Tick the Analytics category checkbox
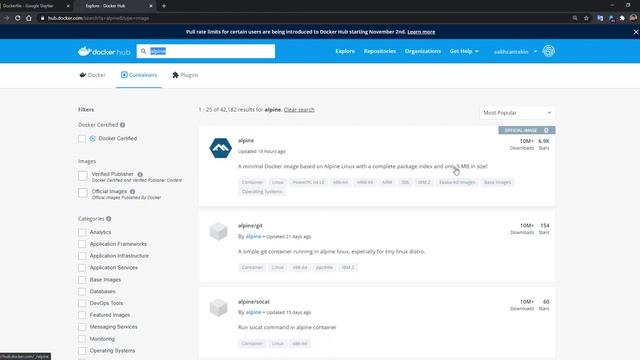The width and height of the screenshot is (640, 360). pyautogui.click(x=82, y=232)
